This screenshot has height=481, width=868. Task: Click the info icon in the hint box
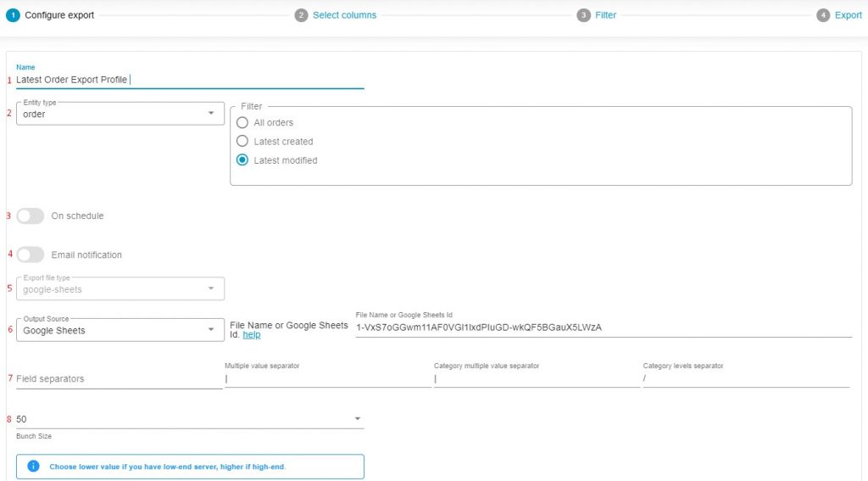pyautogui.click(x=33, y=466)
